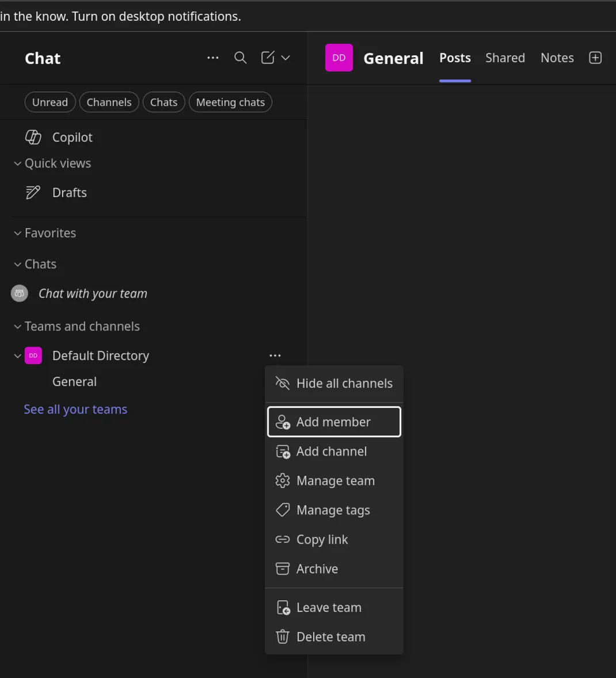The image size is (616, 678).
Task: Open the Chat more options ellipsis
Action: click(212, 58)
